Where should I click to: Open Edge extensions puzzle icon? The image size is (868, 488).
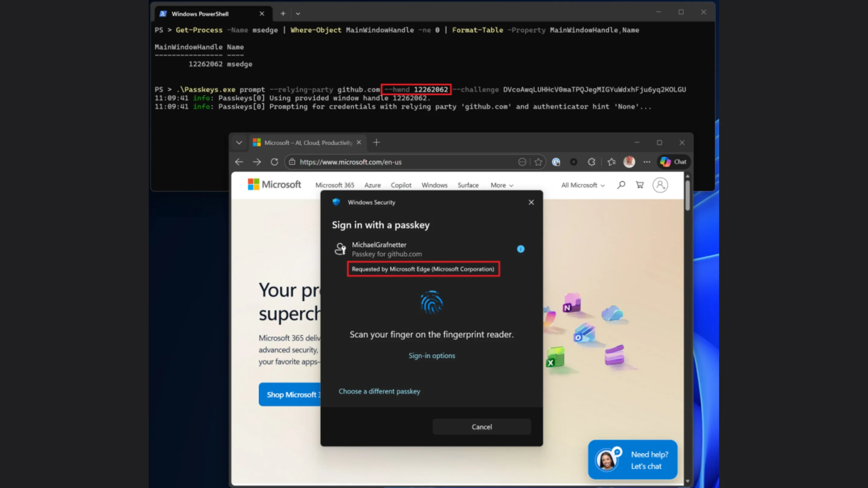pyautogui.click(x=591, y=162)
